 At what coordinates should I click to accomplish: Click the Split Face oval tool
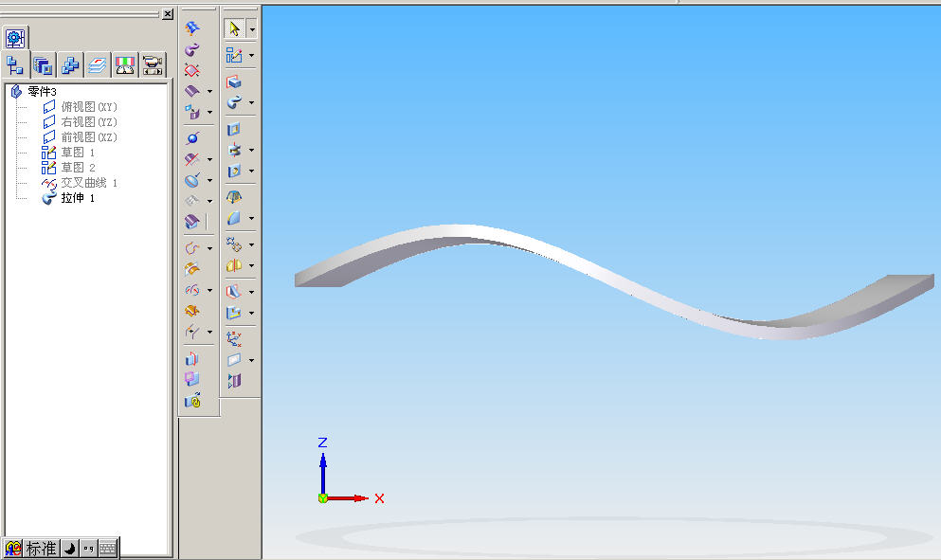tap(192, 180)
